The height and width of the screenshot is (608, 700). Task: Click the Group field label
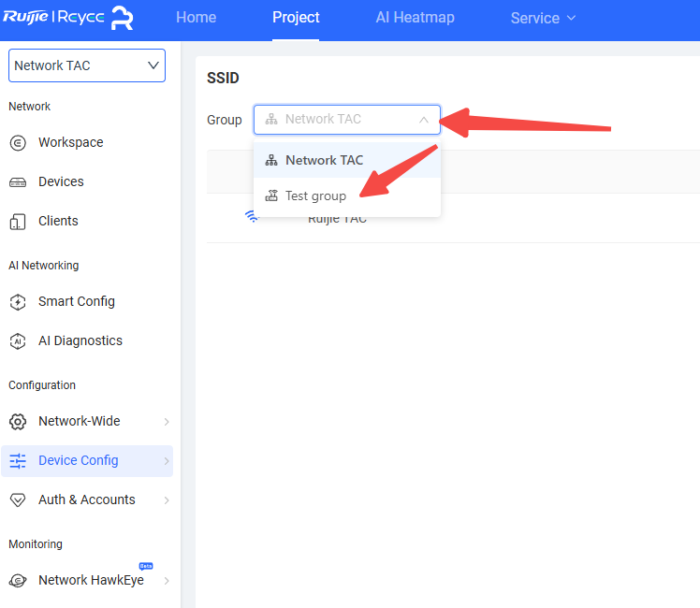[x=224, y=120]
